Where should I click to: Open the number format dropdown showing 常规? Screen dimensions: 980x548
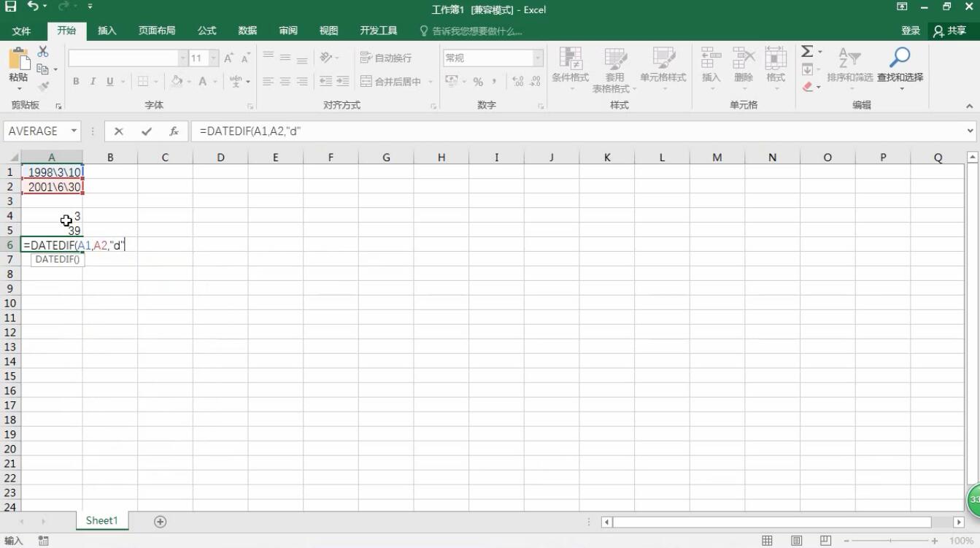point(538,58)
